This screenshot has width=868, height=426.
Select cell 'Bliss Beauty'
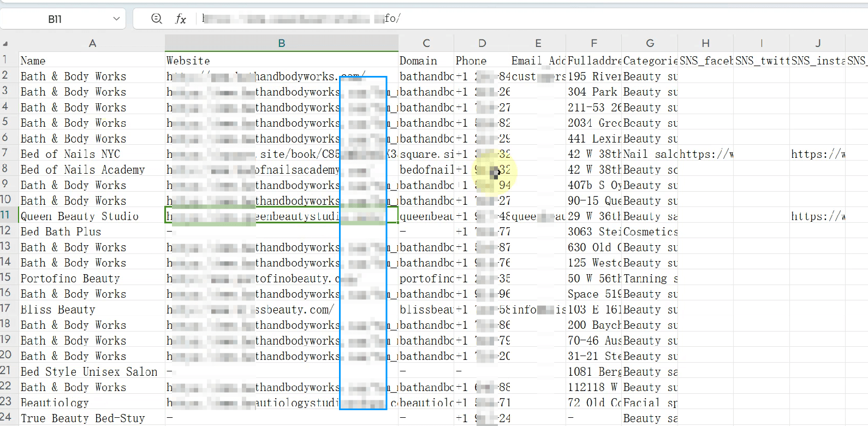click(92, 310)
